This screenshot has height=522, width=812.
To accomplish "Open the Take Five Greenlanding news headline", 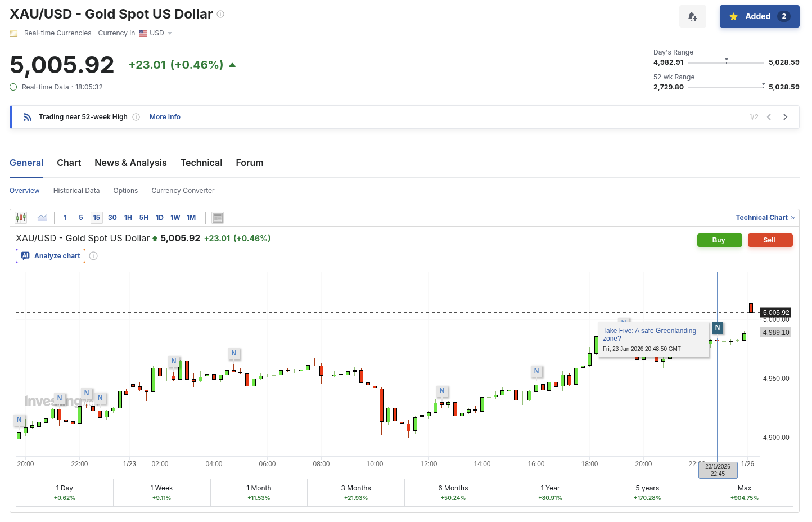I will click(x=649, y=335).
